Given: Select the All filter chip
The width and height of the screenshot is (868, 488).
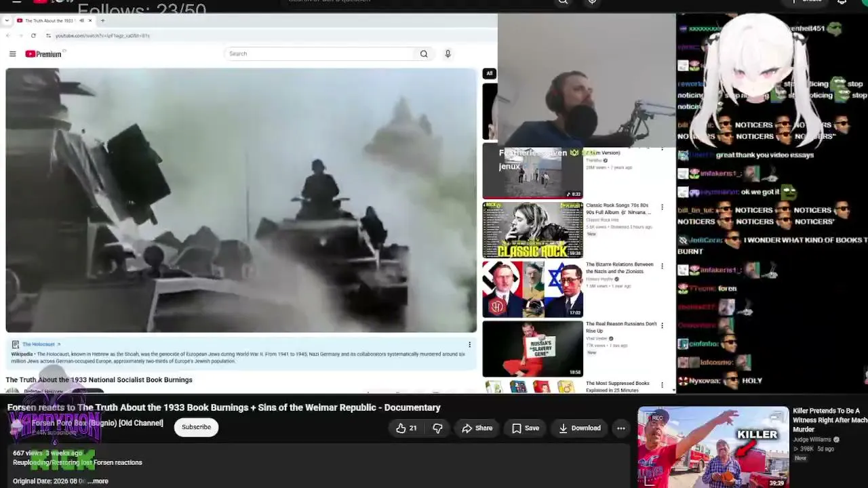Looking at the screenshot, I should [x=489, y=73].
